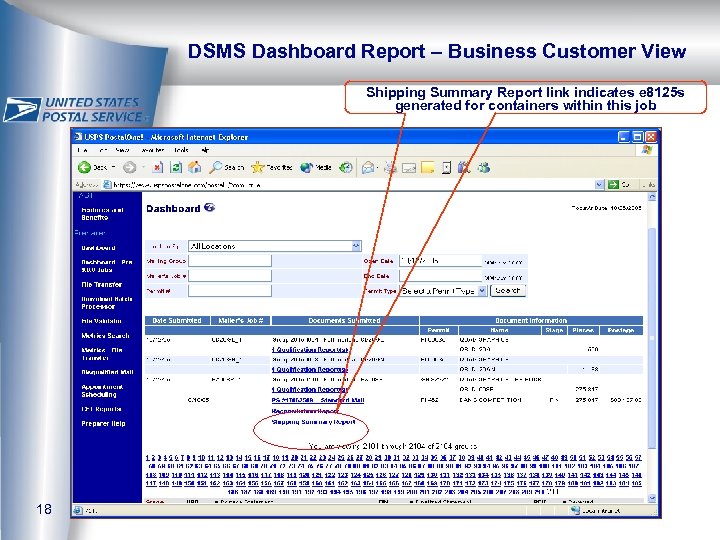Screen dimensions: 720x540
Task: Click the yellow folder toolbar icon
Action: click(428, 168)
